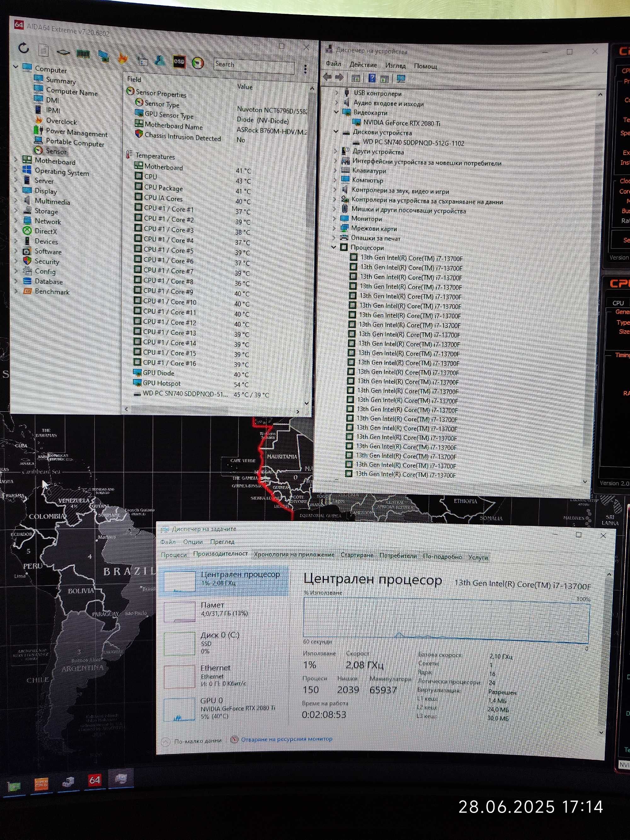
Task: Click the gauge SensorPanel icon in AIDA64
Action: [x=198, y=63]
